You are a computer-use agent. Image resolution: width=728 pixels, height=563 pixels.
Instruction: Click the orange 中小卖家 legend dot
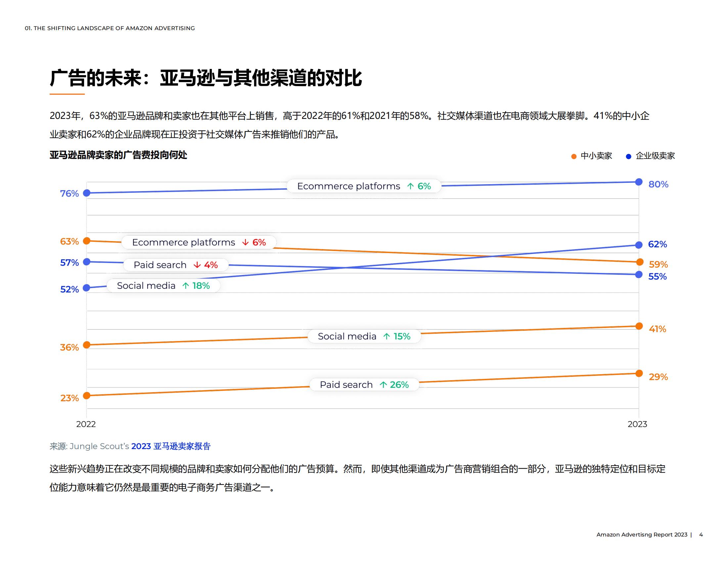574,156
